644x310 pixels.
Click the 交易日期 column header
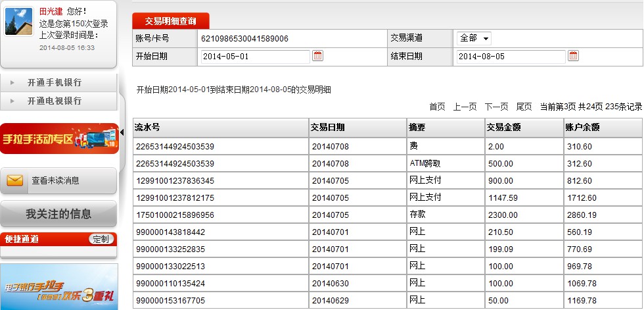tap(357, 128)
